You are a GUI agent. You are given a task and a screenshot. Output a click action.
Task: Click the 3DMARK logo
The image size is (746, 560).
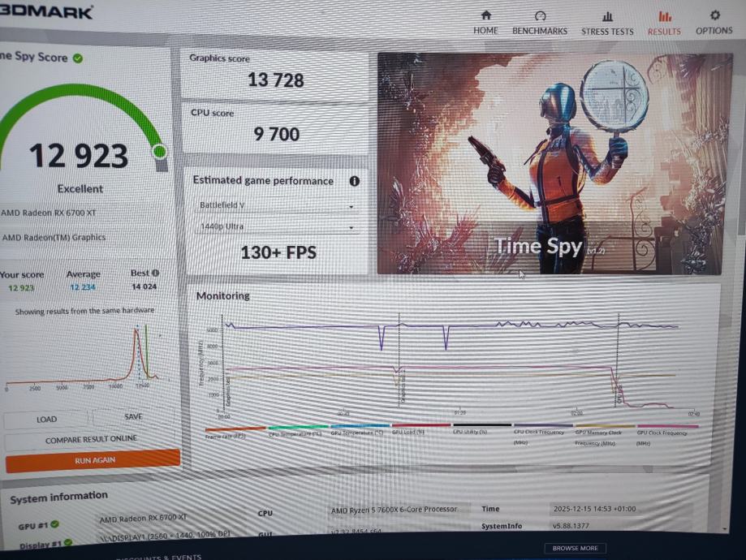click(x=45, y=11)
